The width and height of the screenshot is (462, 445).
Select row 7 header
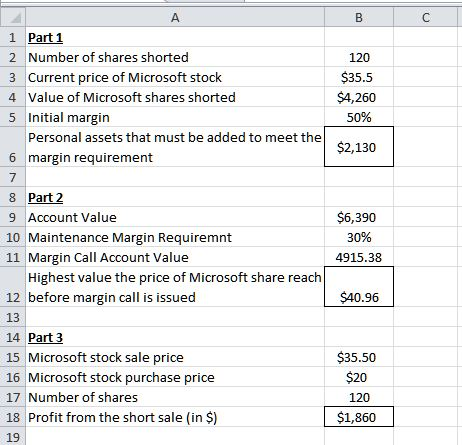coord(13,177)
